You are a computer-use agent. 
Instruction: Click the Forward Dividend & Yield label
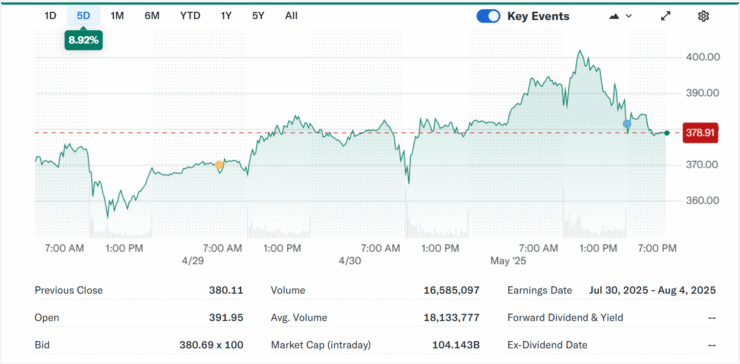[565, 318]
